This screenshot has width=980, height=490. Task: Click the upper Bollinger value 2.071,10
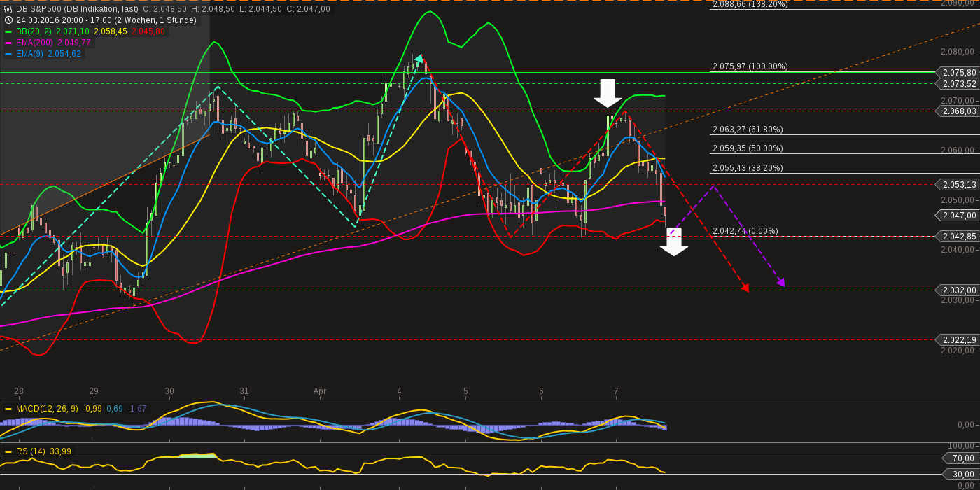(x=72, y=31)
